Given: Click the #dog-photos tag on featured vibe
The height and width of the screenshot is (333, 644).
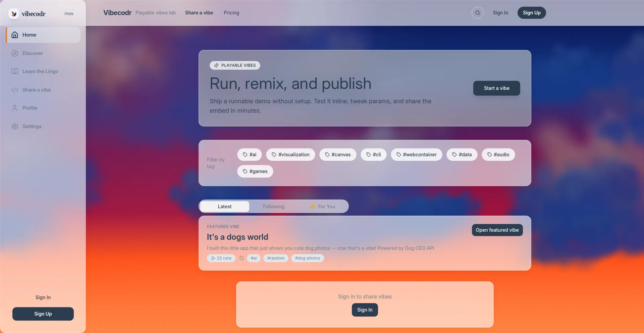Looking at the screenshot, I should point(307,258).
